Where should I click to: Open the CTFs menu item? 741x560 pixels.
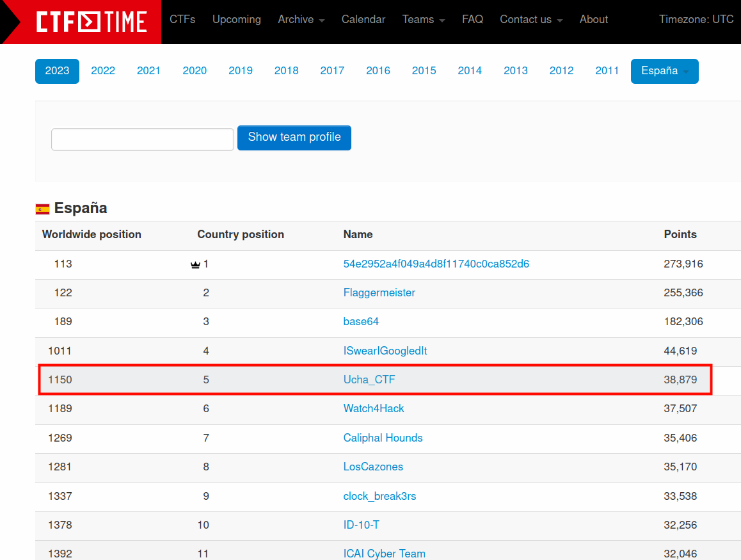[182, 19]
